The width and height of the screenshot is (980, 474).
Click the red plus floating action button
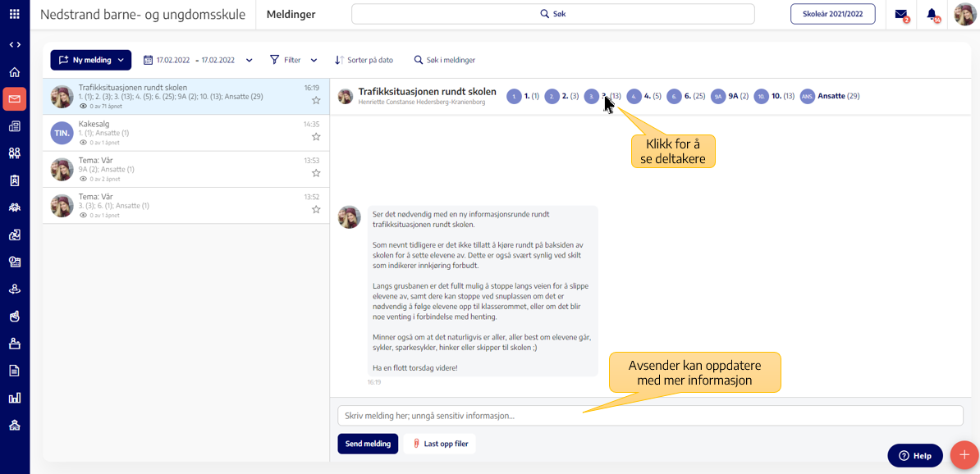[x=963, y=455]
